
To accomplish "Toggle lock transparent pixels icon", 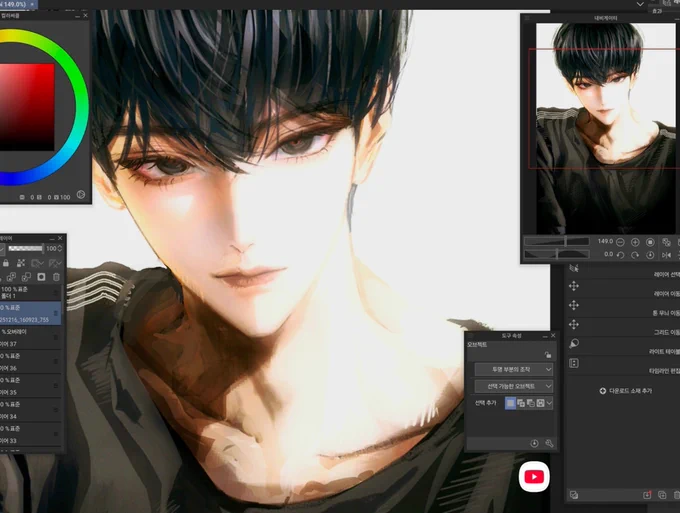I will click(21, 263).
